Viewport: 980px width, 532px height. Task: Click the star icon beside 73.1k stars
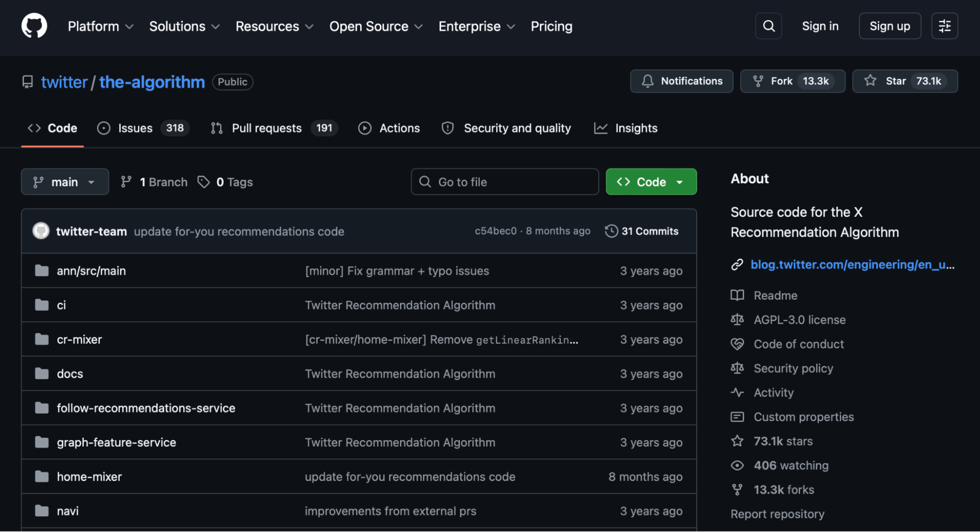pyautogui.click(x=737, y=441)
